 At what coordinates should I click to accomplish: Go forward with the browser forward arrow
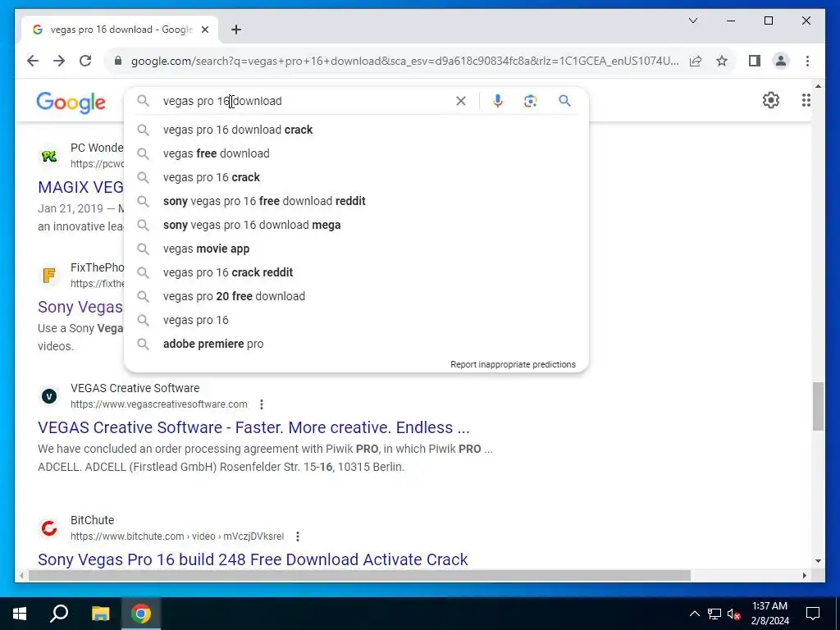(59, 61)
